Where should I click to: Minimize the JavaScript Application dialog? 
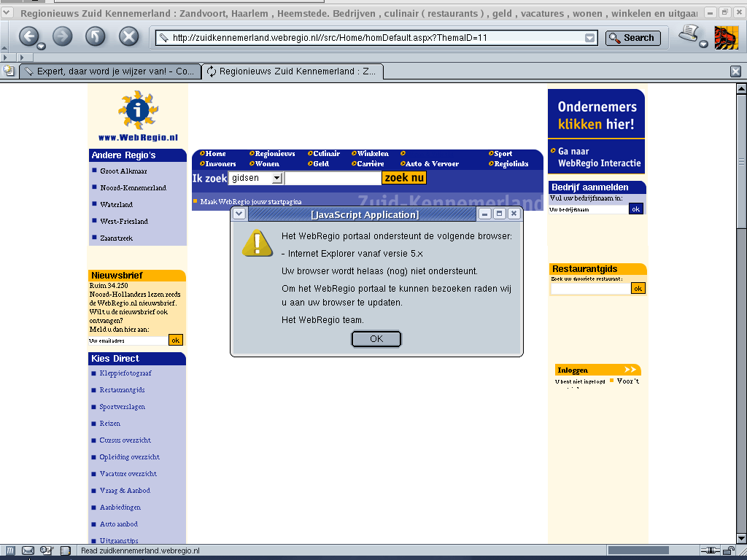pos(485,214)
